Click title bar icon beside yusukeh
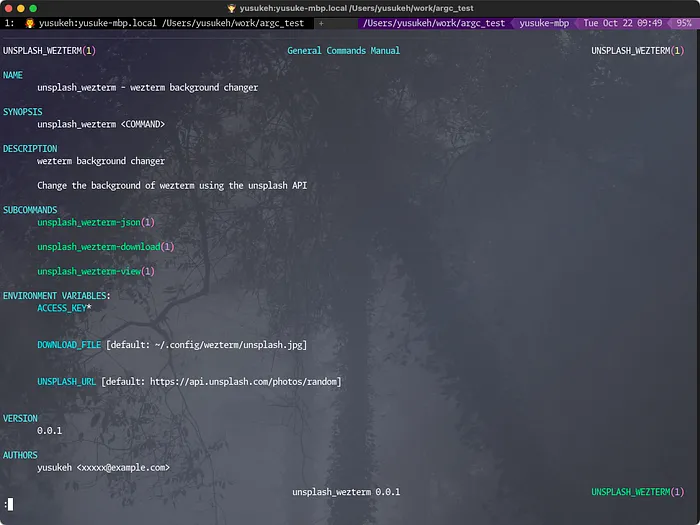The image size is (700, 525). (x=231, y=8)
